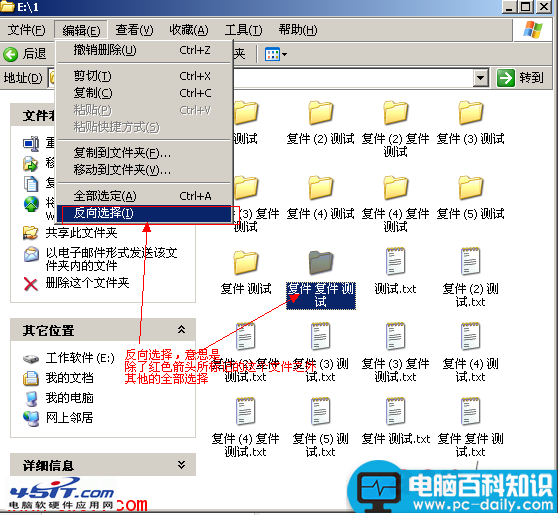Select the 复件 (5) 测试.txt file icon
The image size is (559, 515).
tap(320, 411)
